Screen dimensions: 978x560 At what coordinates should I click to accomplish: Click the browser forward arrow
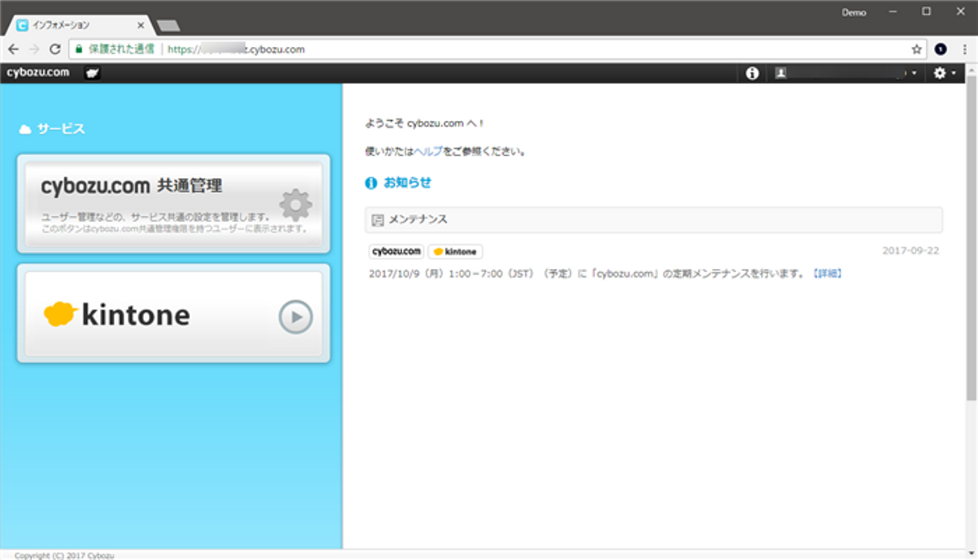point(34,50)
